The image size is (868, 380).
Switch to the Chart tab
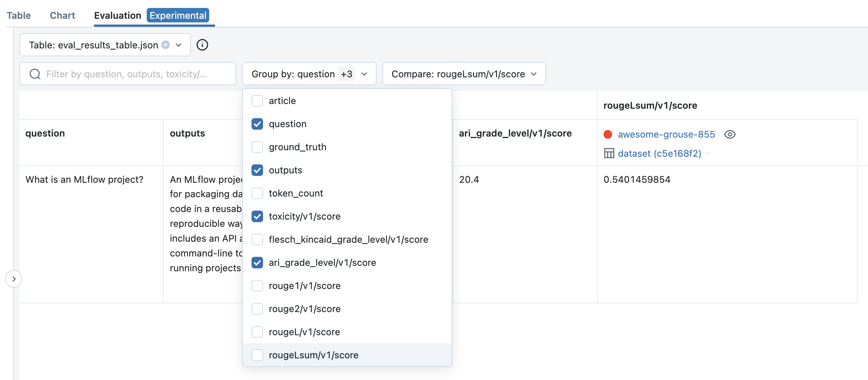[62, 15]
